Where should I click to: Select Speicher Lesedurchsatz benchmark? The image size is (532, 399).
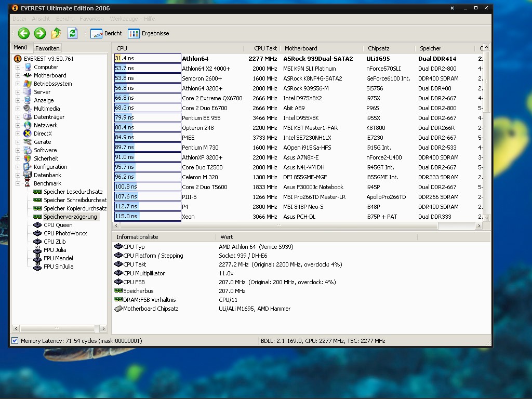pyautogui.click(x=73, y=192)
